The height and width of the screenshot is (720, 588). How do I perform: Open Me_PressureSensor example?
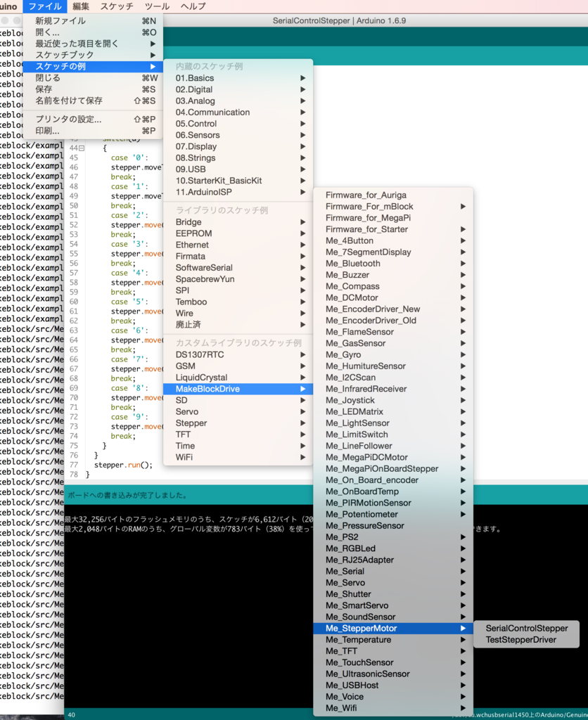point(393,526)
